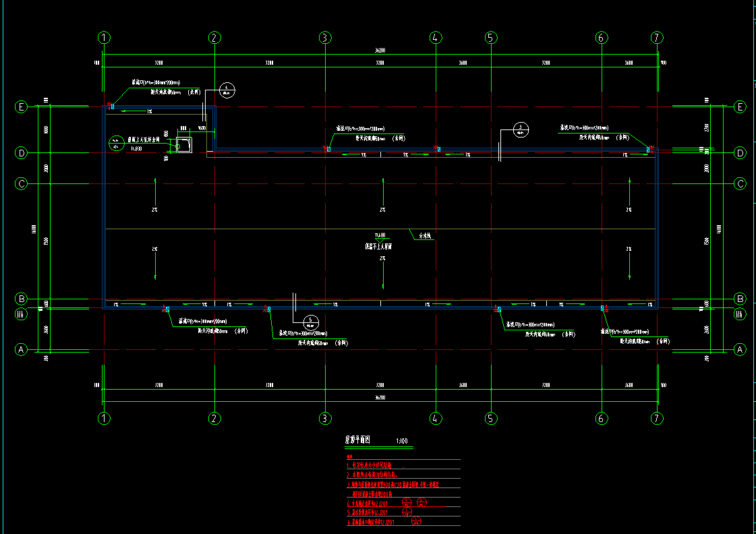This screenshot has width=756, height=534.
Task: Select top grid axis bubble 4
Action: click(436, 38)
